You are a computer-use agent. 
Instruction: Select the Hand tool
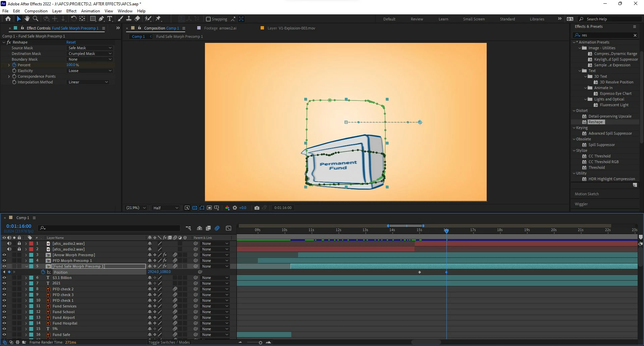27,19
